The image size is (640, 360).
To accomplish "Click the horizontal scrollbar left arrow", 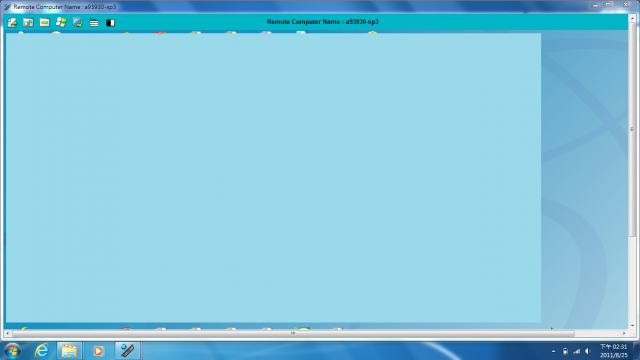I will click(x=8, y=333).
